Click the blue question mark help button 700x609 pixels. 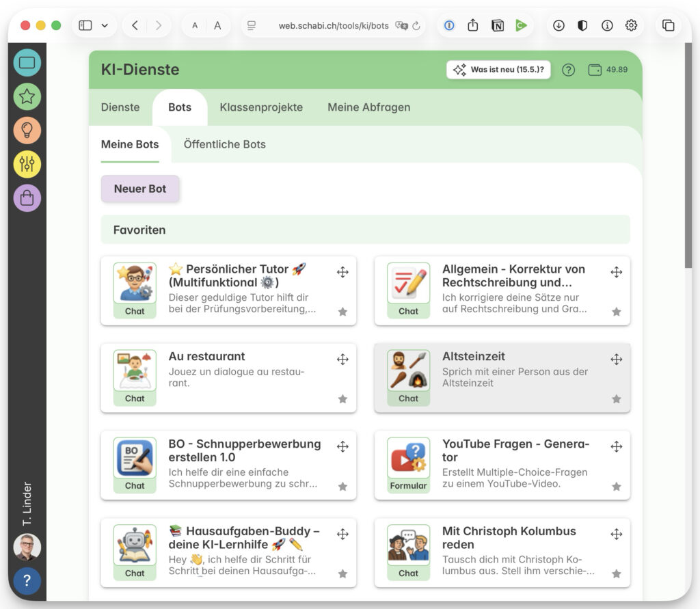click(x=27, y=580)
